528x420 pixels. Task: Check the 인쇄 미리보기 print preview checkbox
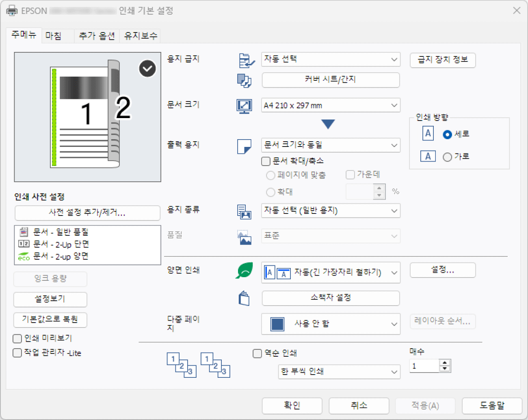(17, 338)
